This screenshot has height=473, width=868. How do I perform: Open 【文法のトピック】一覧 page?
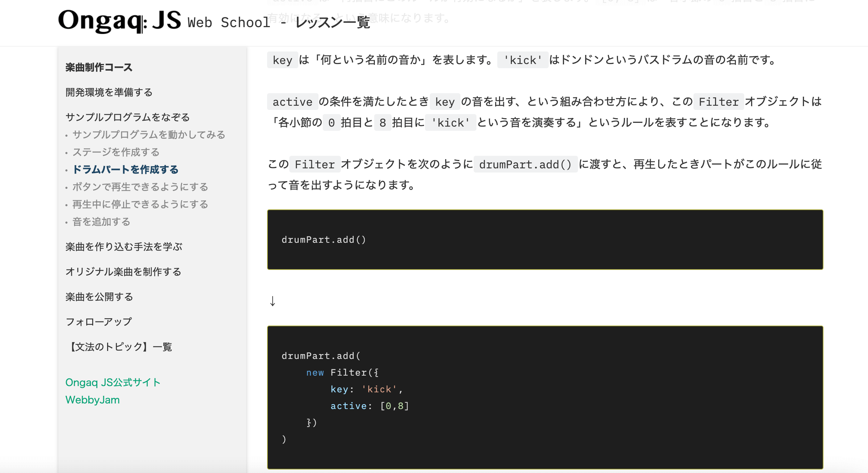click(119, 347)
